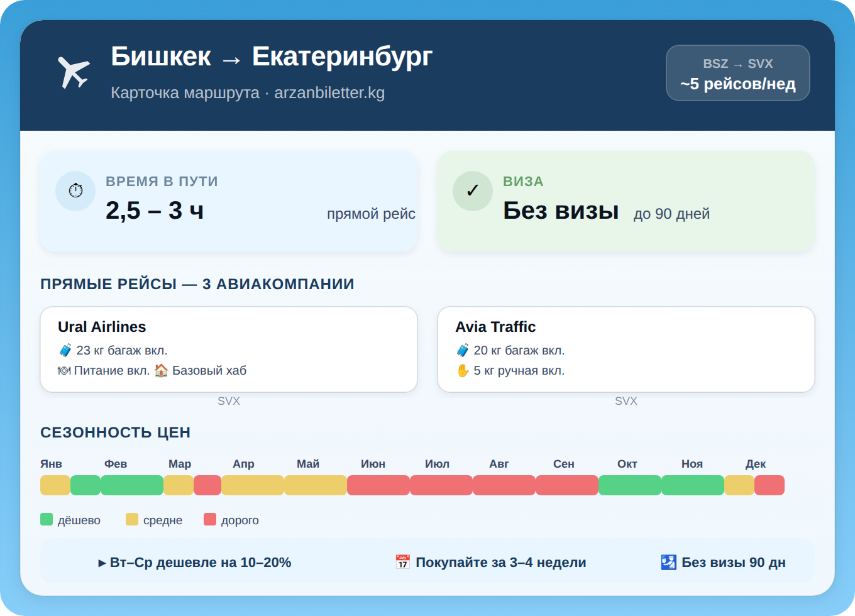Screen dimensions: 855x616
Task: Expand the Вт–Ср дешевле tip via its arrow
Action: [101, 563]
